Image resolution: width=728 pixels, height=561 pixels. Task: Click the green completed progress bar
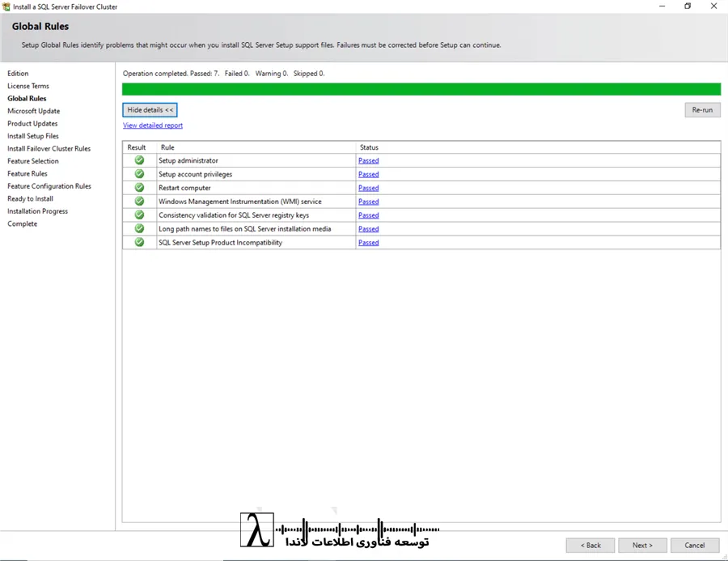pyautogui.click(x=421, y=89)
